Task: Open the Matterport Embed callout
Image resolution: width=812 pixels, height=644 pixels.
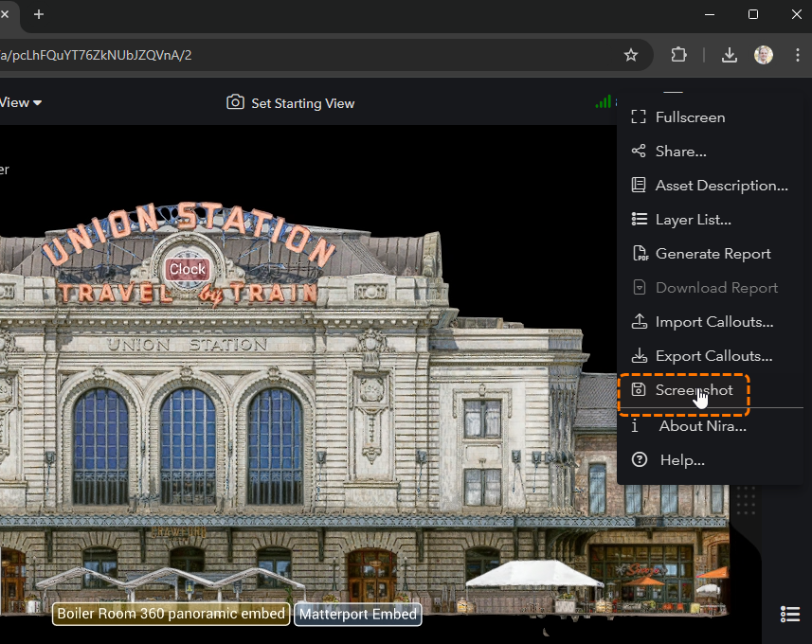Action: coord(358,615)
